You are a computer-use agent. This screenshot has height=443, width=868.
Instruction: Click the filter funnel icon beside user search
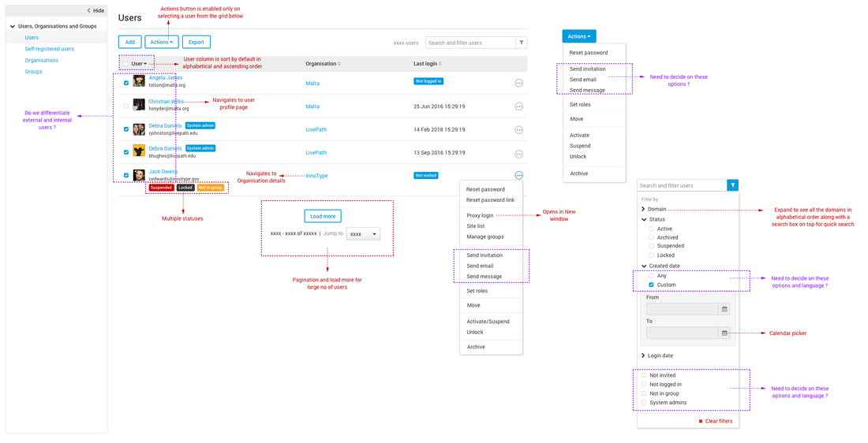click(x=521, y=43)
